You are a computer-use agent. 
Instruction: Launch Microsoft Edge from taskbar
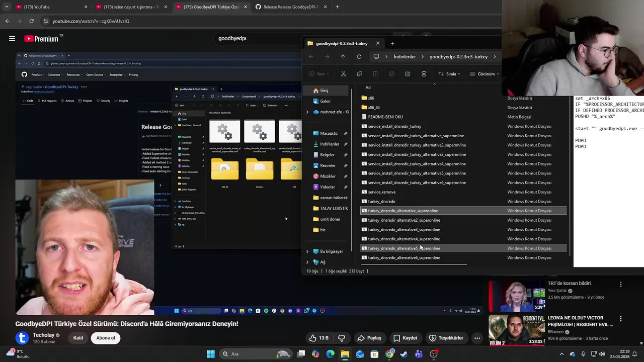(330, 354)
